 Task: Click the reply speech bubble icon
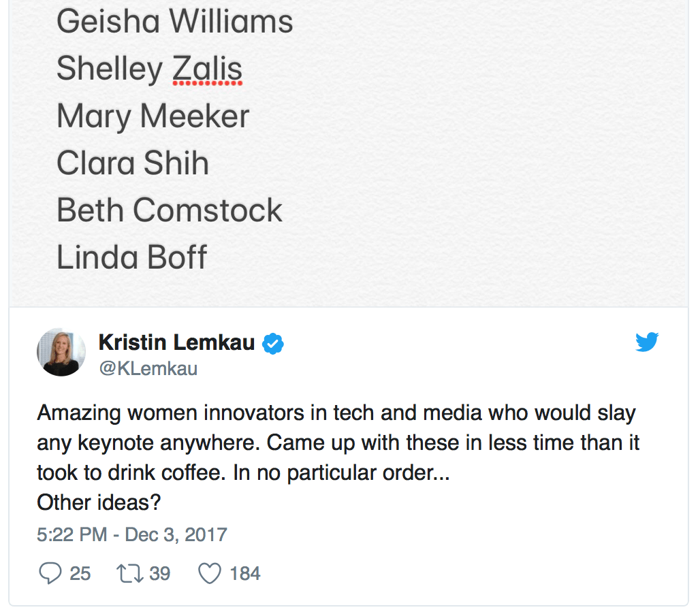coord(50,573)
